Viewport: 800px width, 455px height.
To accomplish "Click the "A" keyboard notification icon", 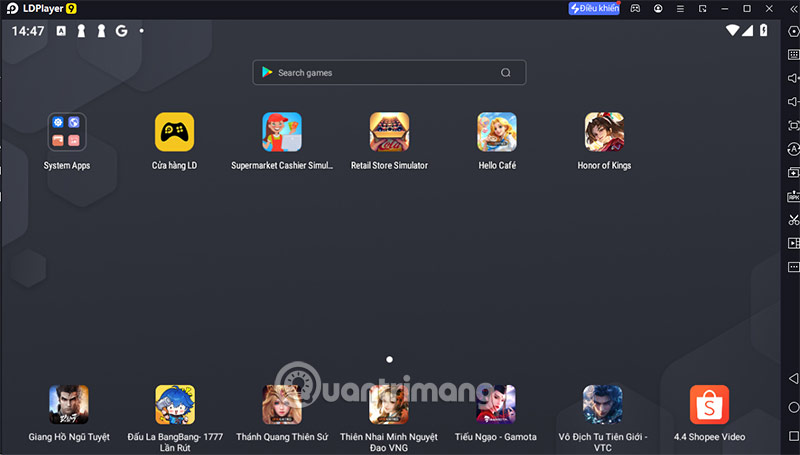I will point(61,31).
